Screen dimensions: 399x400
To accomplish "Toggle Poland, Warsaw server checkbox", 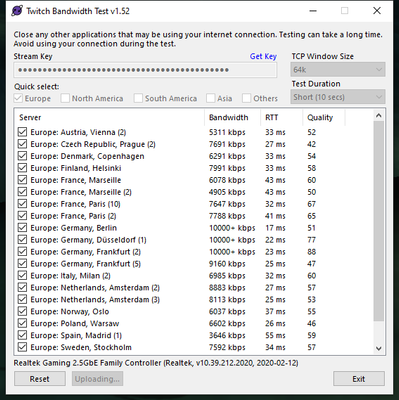I will coord(22,323).
